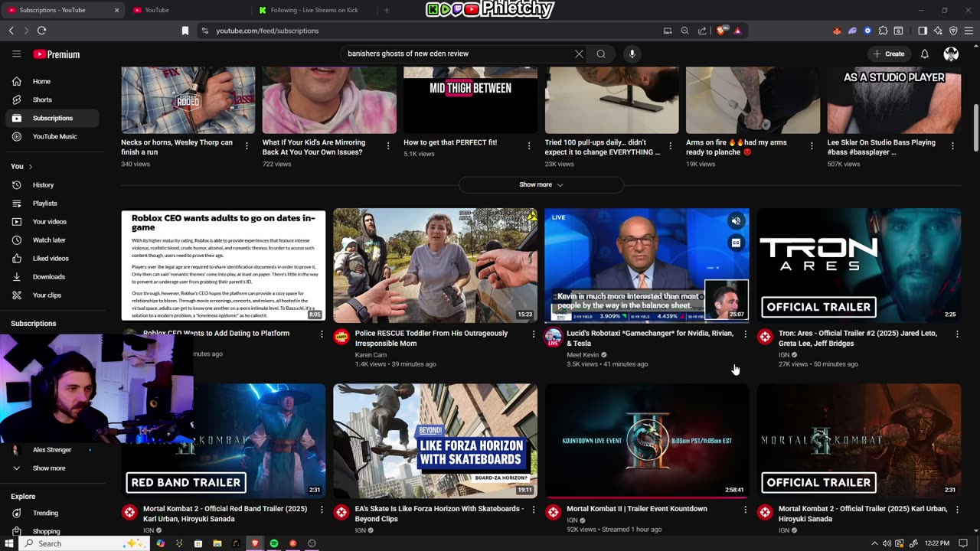The image size is (980, 551).
Task: Clear the search query with X
Action: coord(579,54)
